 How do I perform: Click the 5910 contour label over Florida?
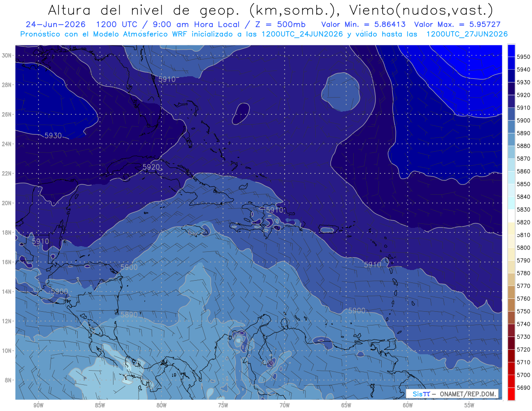167,79
